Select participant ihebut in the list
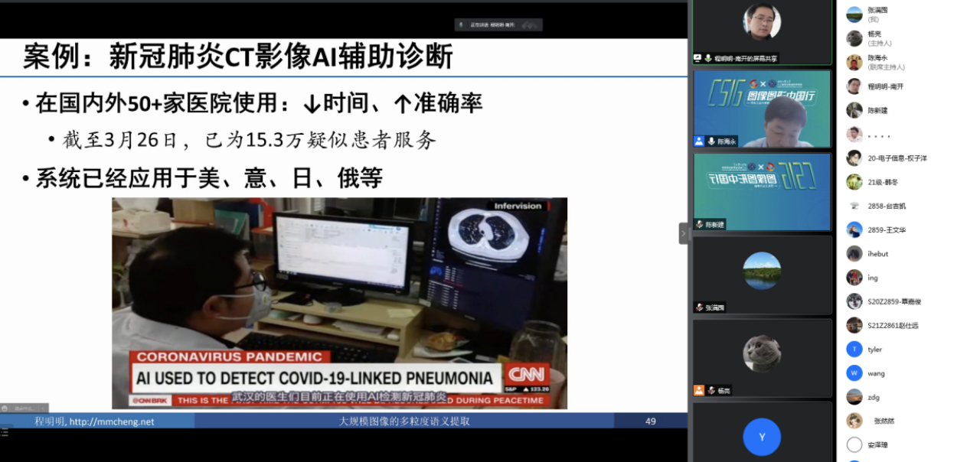 [x=877, y=254]
